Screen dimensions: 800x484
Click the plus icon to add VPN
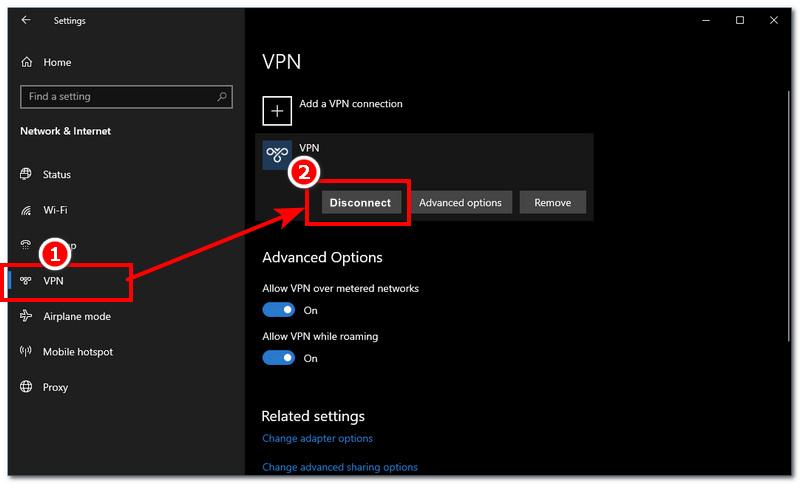(277, 110)
